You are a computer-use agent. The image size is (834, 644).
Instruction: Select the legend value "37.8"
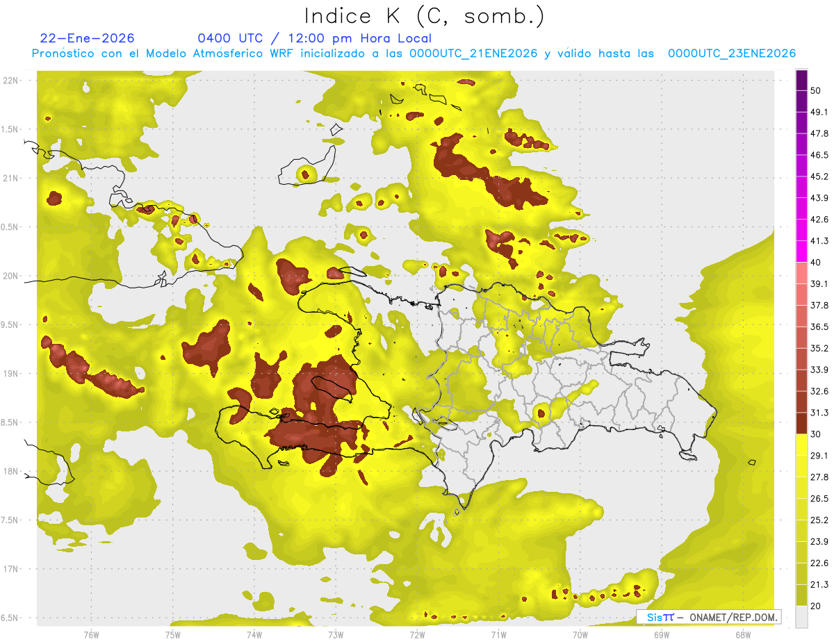coord(819,306)
